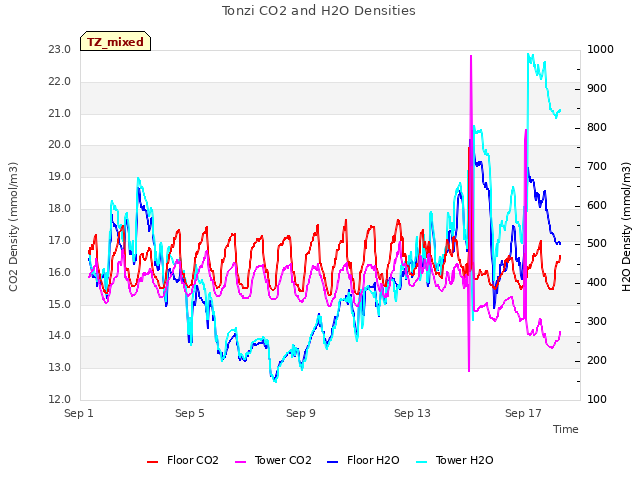Click the 700 right axis value
640x480 pixels.
point(597,167)
